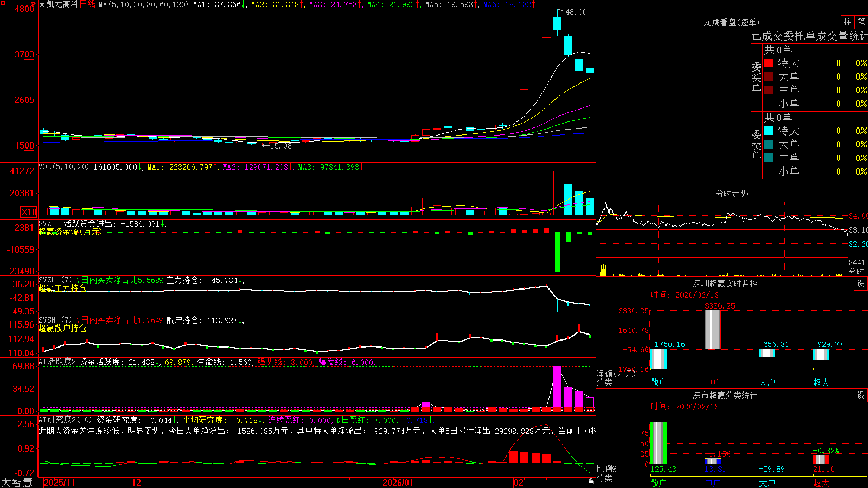
Task: Click the 02 month marker on the timeline
Action: tap(519, 483)
